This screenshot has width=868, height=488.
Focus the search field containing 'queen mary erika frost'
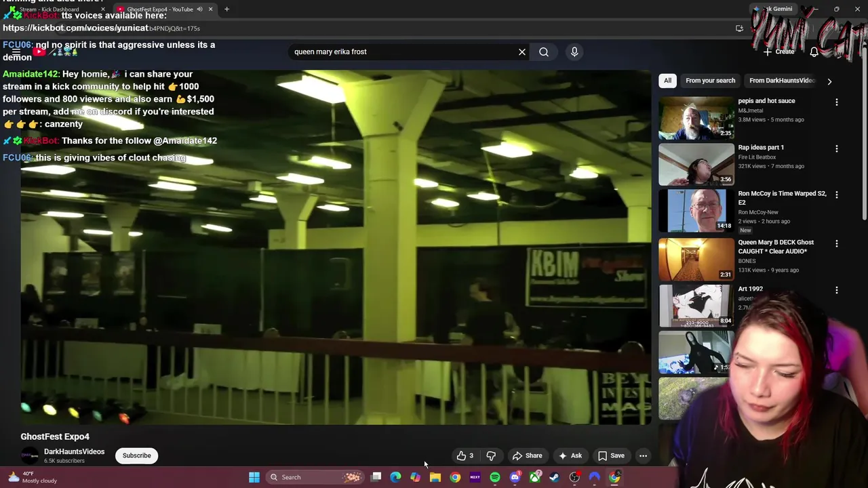point(403,52)
